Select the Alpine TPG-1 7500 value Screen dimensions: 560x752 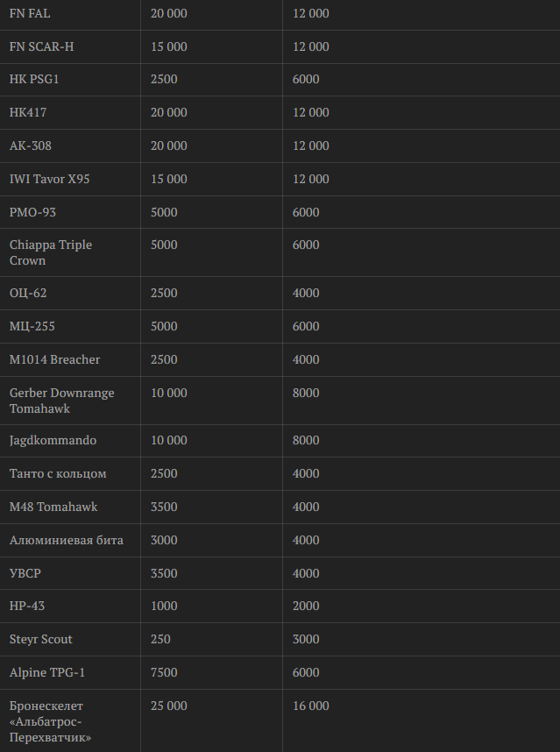click(164, 672)
